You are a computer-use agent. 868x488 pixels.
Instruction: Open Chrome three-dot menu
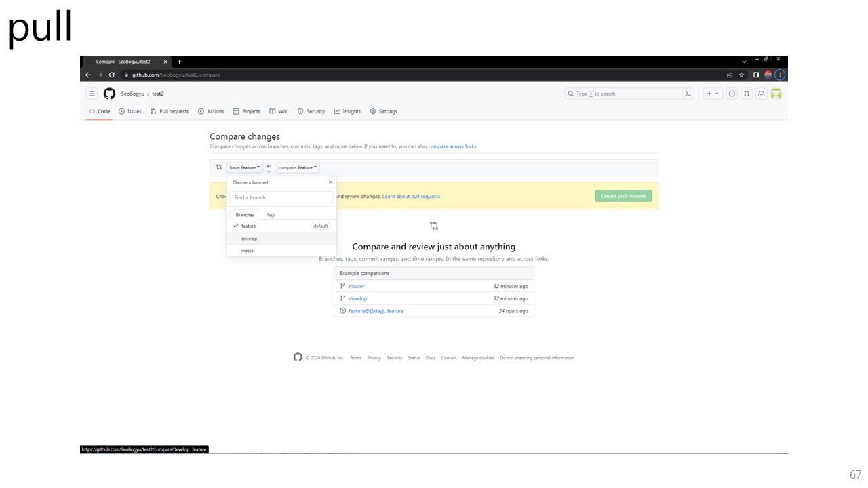click(x=780, y=75)
